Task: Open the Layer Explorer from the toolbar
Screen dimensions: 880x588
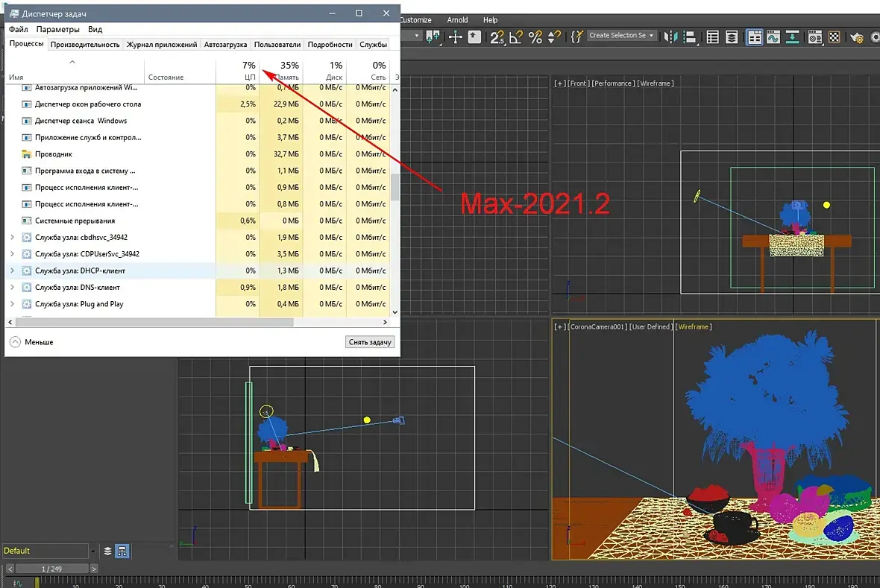Action: (732, 37)
